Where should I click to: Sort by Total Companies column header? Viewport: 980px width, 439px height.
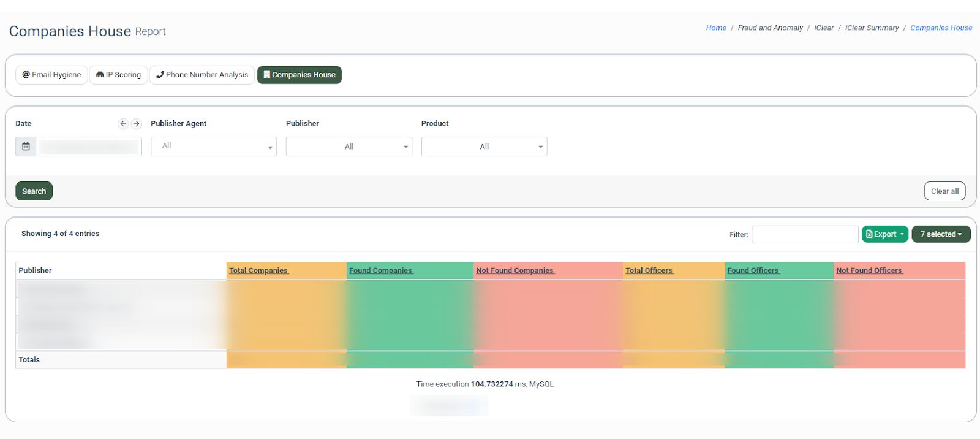pos(258,270)
